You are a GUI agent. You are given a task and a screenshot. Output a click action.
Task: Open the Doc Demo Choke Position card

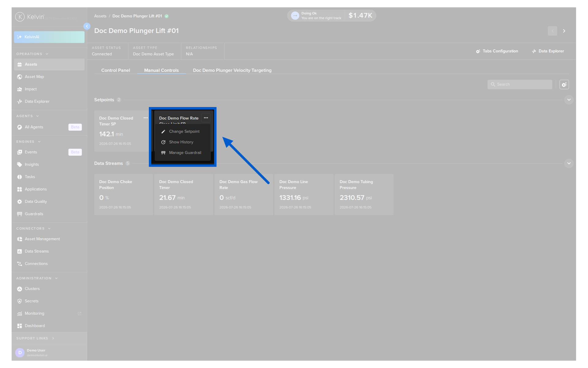click(x=123, y=195)
